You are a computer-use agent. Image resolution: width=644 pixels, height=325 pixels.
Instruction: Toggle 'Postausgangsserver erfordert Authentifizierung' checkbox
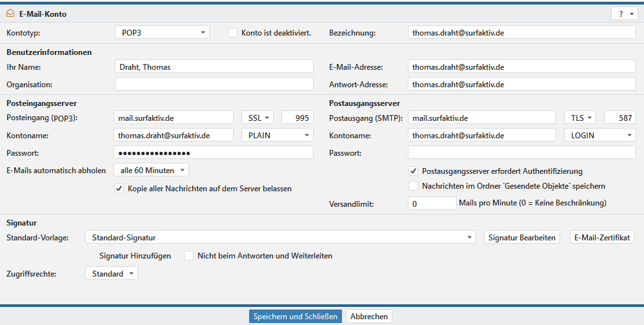click(x=414, y=171)
